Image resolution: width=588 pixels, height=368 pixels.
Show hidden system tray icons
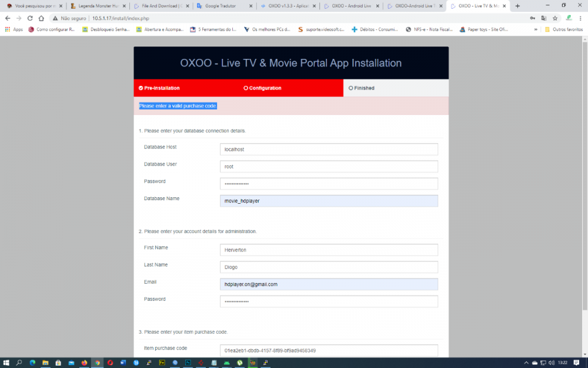[x=526, y=363]
